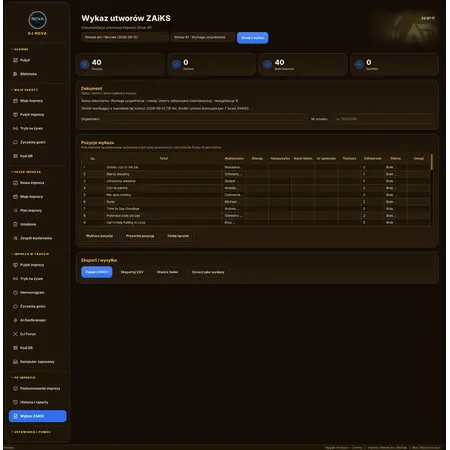450x450 pixels.
Task: Select the Sway row title
Action: (111, 202)
